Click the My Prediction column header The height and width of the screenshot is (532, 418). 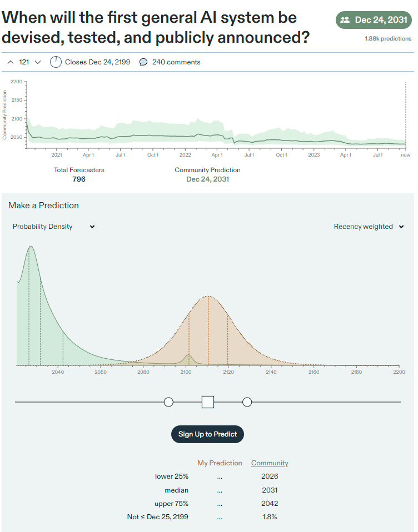click(x=220, y=463)
